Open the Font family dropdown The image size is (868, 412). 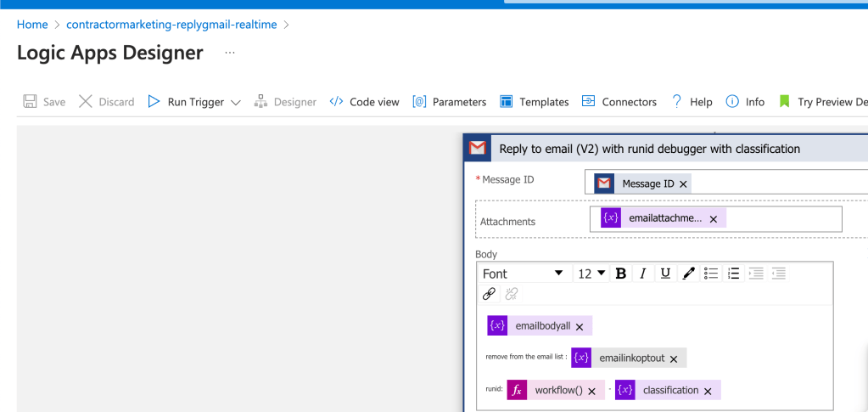click(524, 274)
